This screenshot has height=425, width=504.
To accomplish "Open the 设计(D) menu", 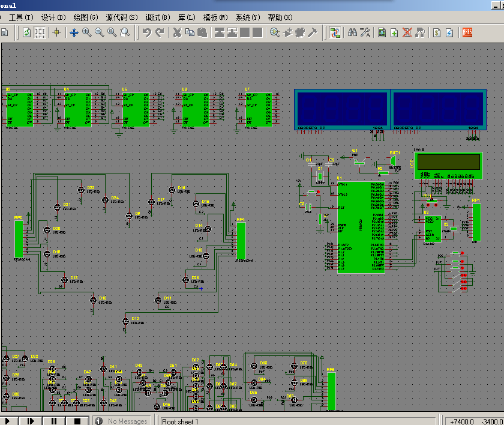I will (53, 17).
